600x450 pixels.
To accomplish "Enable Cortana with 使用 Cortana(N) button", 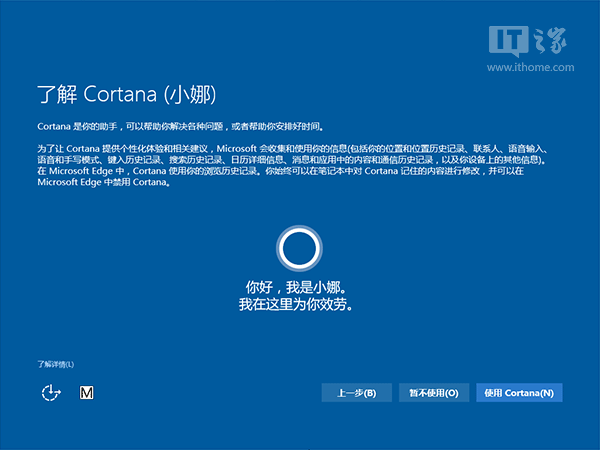I will click(519, 393).
